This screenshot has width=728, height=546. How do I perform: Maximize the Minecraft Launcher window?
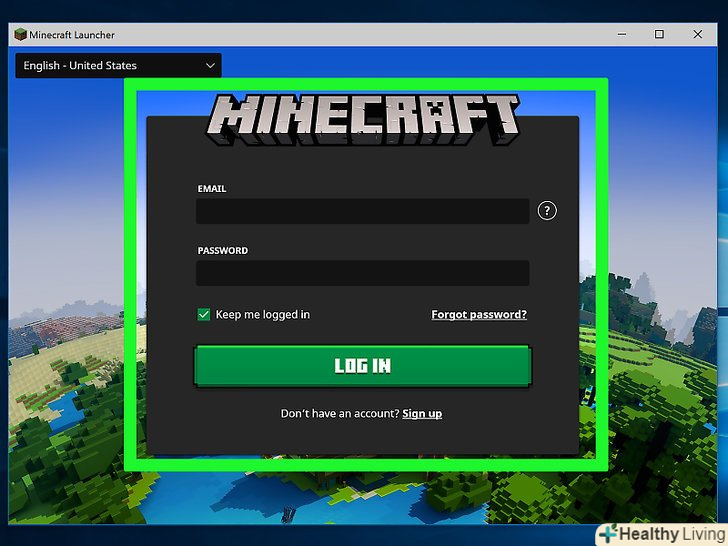click(x=659, y=34)
